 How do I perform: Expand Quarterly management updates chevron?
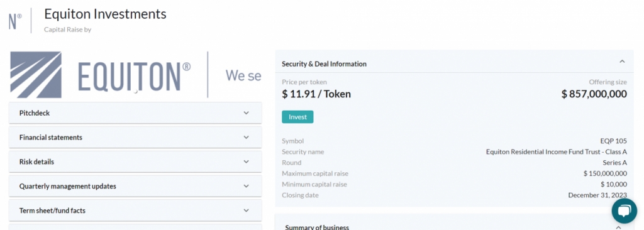click(x=246, y=186)
